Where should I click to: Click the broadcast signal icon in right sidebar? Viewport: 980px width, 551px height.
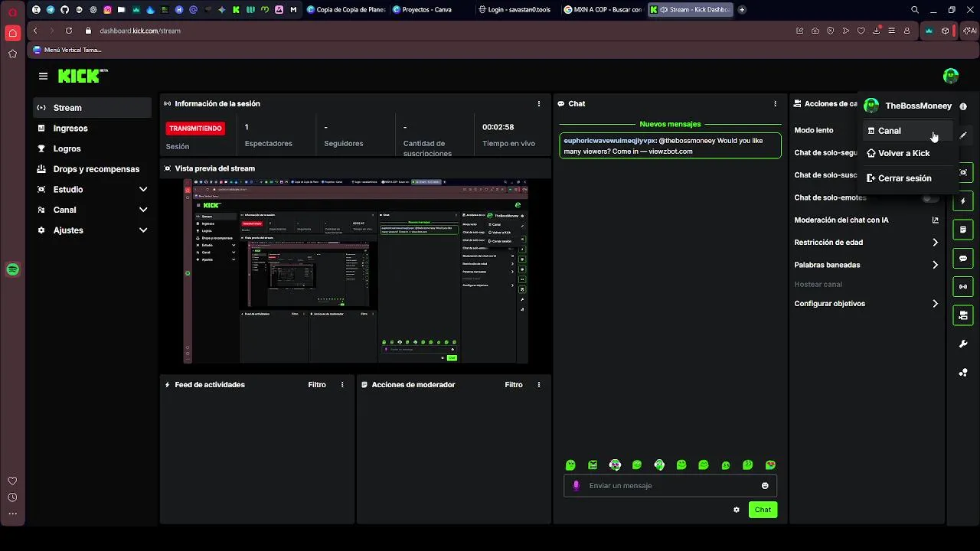click(x=963, y=287)
